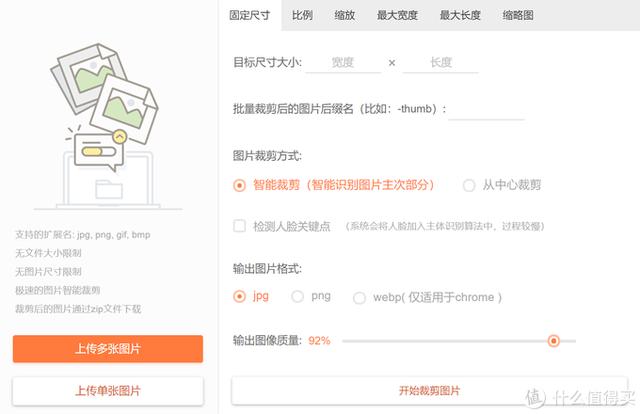Screen dimensions: 640x414
Task: Select jpg output format
Action: [x=239, y=296]
